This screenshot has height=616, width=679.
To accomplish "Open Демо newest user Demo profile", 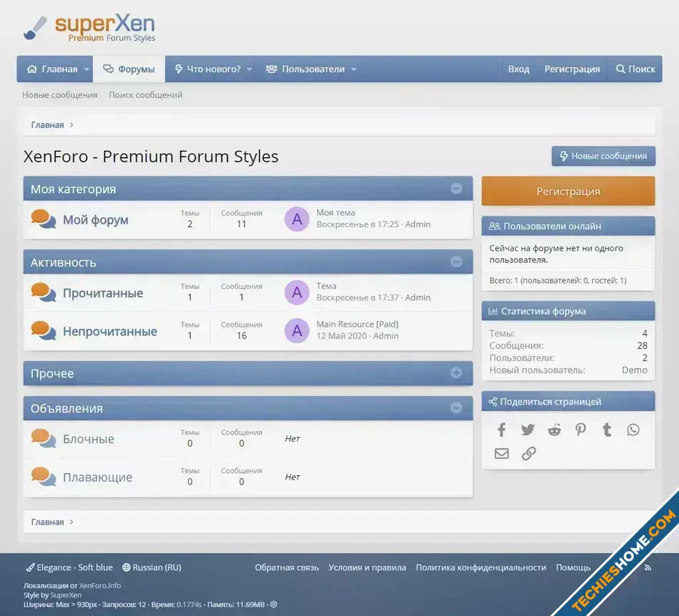I will tap(635, 370).
